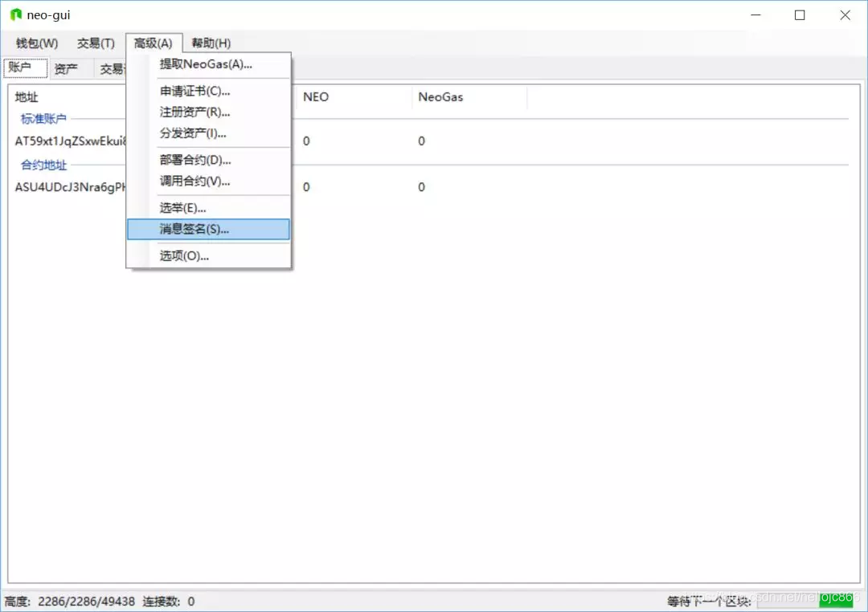Switch to the 账户 tab
The image size is (868, 612).
[x=26, y=67]
